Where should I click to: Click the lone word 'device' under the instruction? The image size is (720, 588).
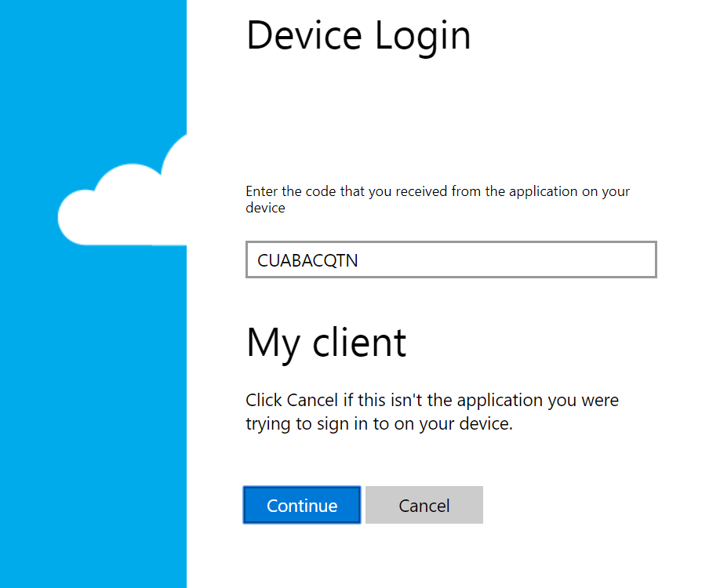point(265,208)
